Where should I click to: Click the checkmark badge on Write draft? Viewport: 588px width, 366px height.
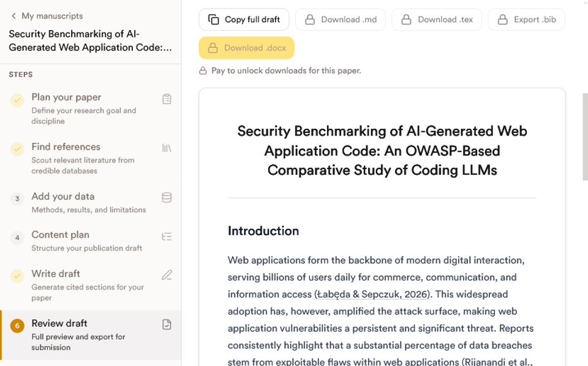(x=17, y=276)
